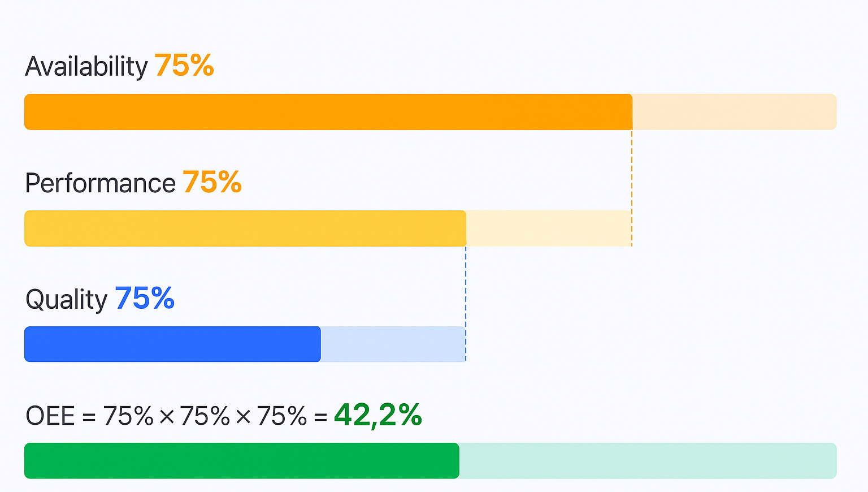Screen dimensions: 868x492
Task: Click the light blue unfilled Quality segment
Action: [x=393, y=344]
